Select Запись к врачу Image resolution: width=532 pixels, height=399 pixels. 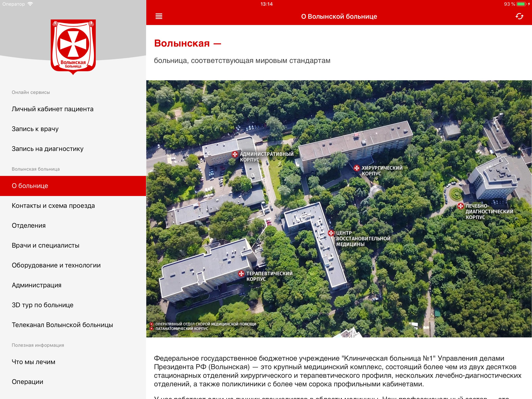73,129
